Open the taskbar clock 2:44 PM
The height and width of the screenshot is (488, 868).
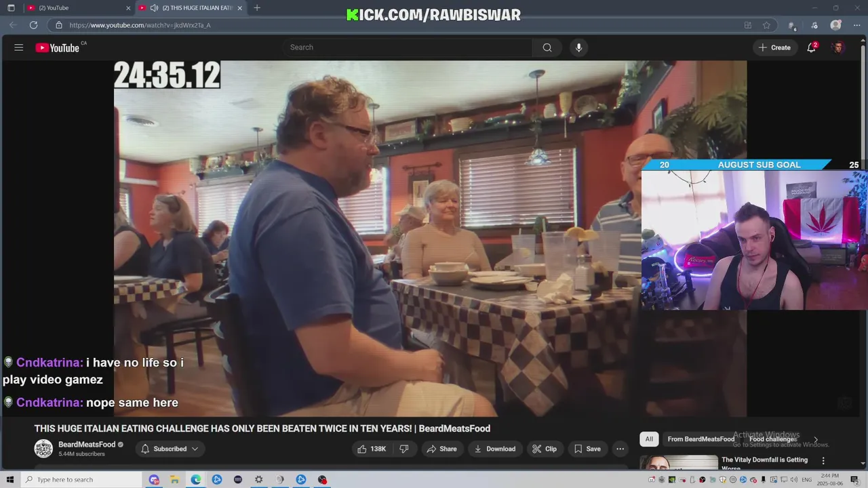[x=831, y=480]
